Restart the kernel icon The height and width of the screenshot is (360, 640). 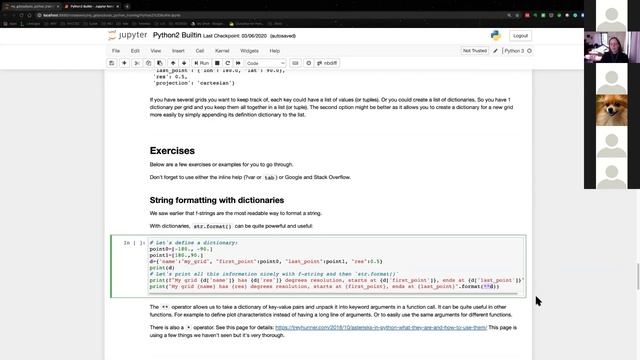(x=228, y=63)
